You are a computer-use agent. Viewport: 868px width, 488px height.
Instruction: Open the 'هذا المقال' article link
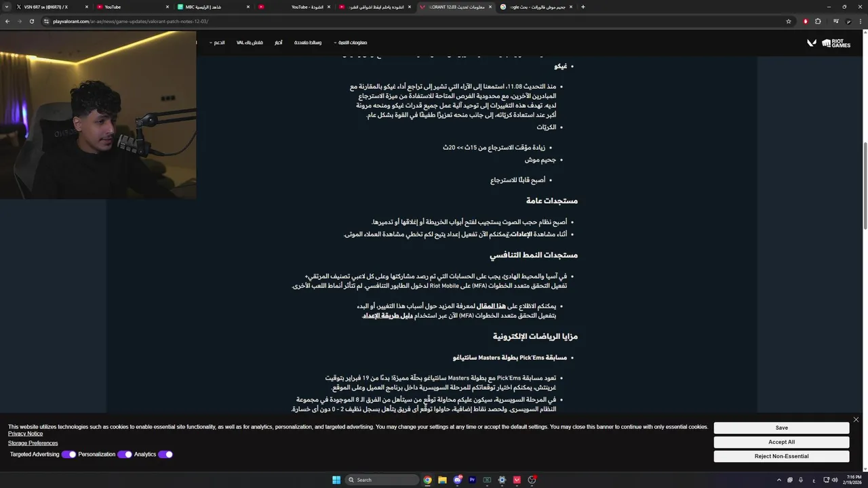click(x=491, y=306)
